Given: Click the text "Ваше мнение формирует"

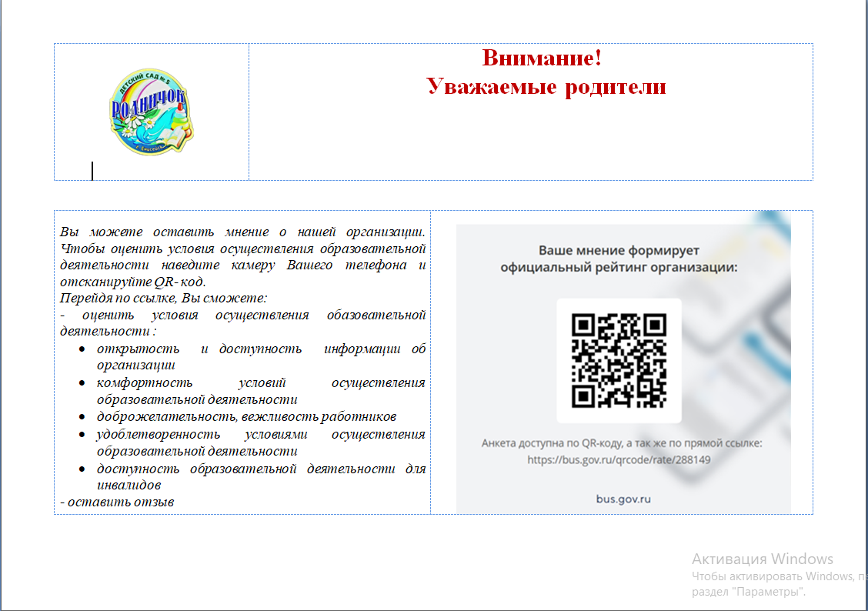Looking at the screenshot, I should click(x=619, y=251).
